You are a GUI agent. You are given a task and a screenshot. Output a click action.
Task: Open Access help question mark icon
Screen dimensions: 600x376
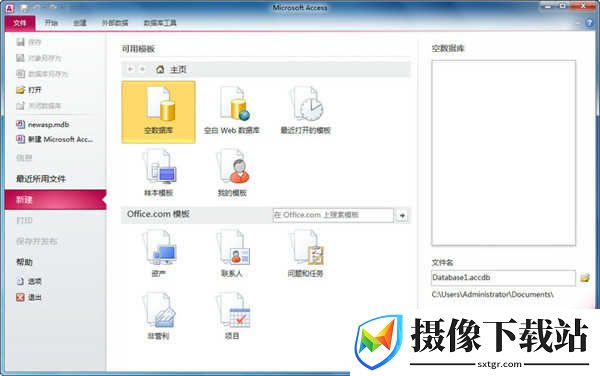589,23
